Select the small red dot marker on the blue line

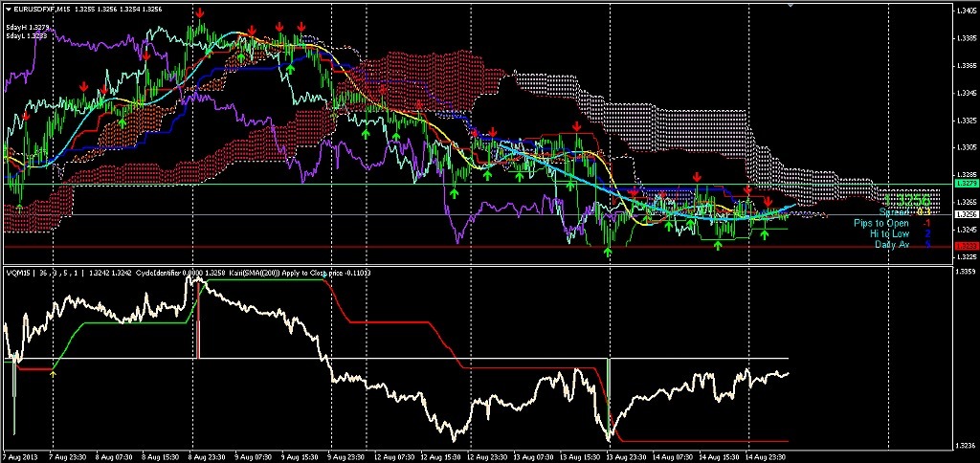[x=475, y=134]
